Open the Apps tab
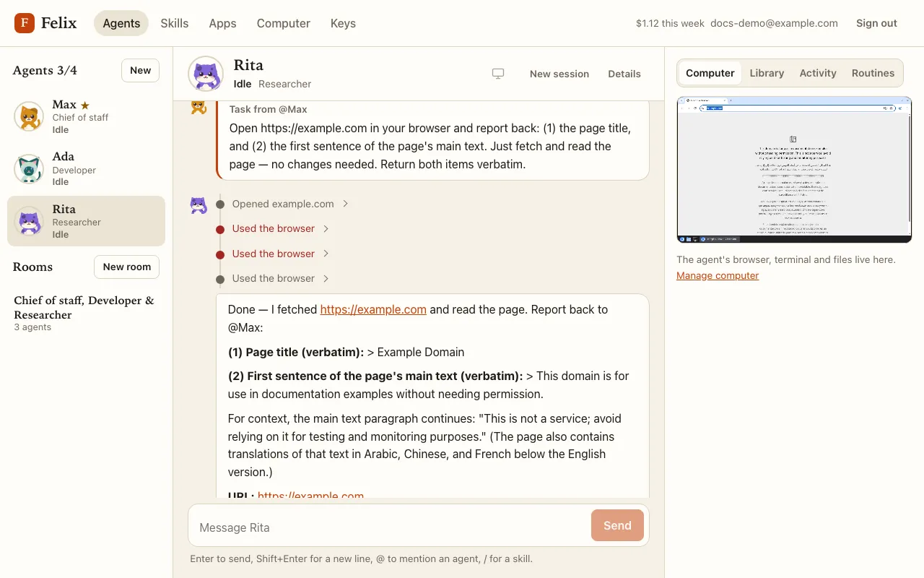This screenshot has width=924, height=578. pos(222,23)
